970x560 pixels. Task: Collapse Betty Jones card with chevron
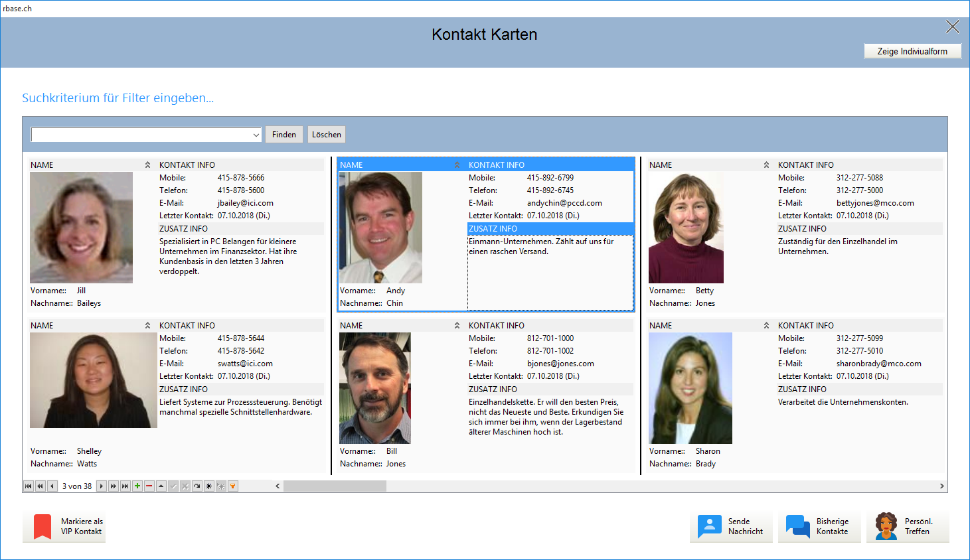(x=766, y=165)
